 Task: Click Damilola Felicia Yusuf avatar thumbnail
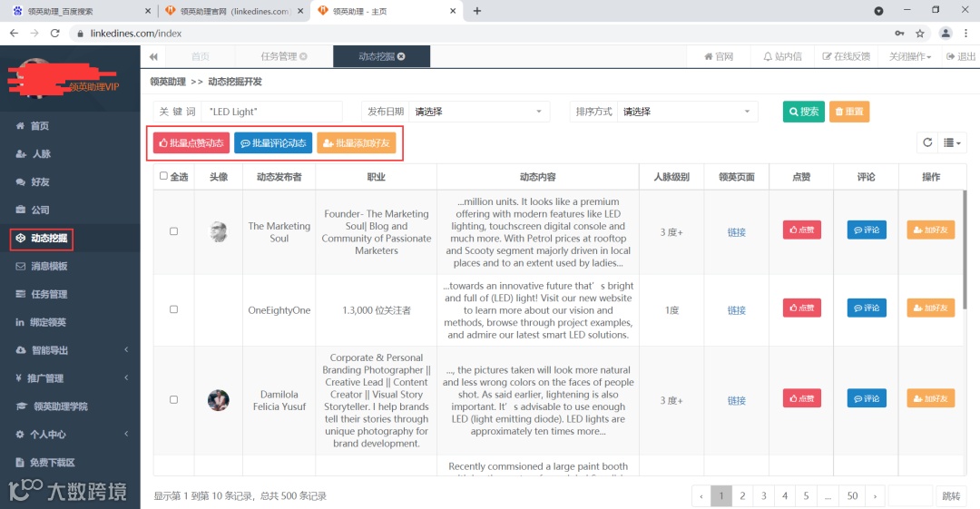pyautogui.click(x=218, y=400)
